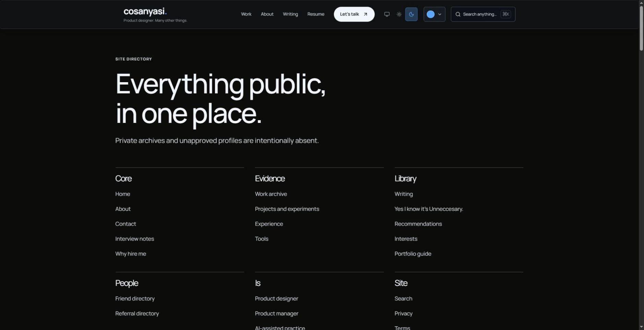Open the Privacy link

[403, 314]
